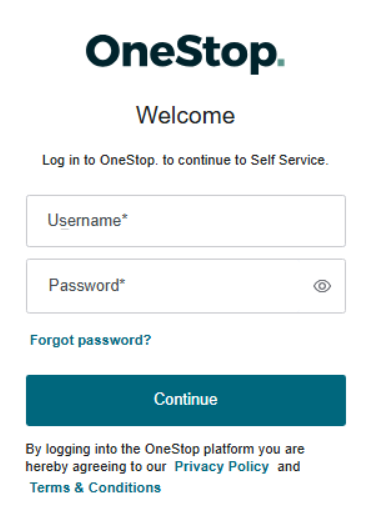Click the OneStop logo at top
The image size is (370, 526).
[186, 54]
